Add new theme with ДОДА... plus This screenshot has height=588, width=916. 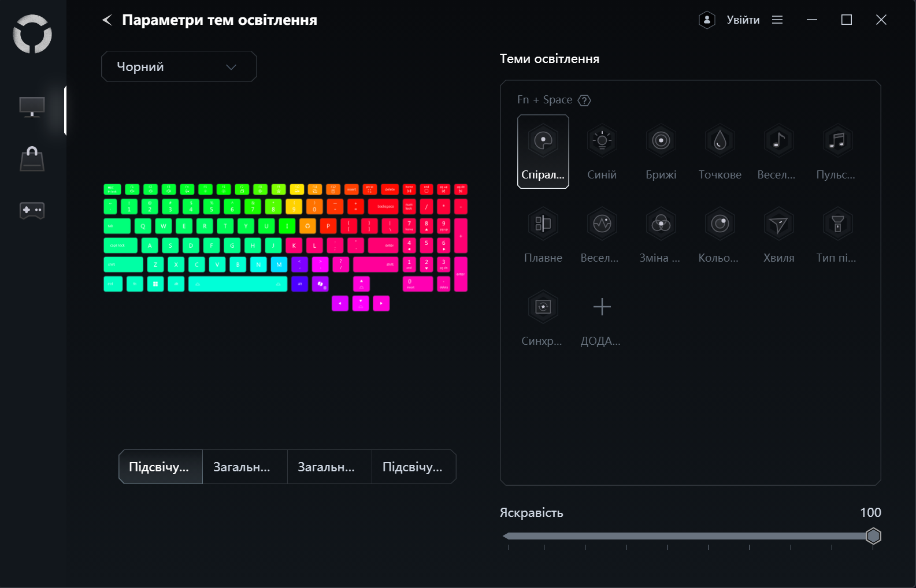point(602,307)
